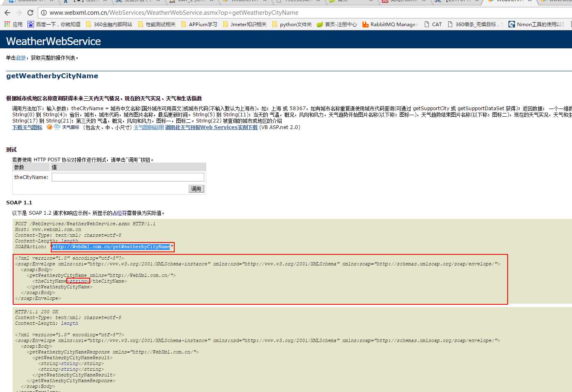Follow the 占位符 link
The image size is (572, 392).
tap(120, 213)
